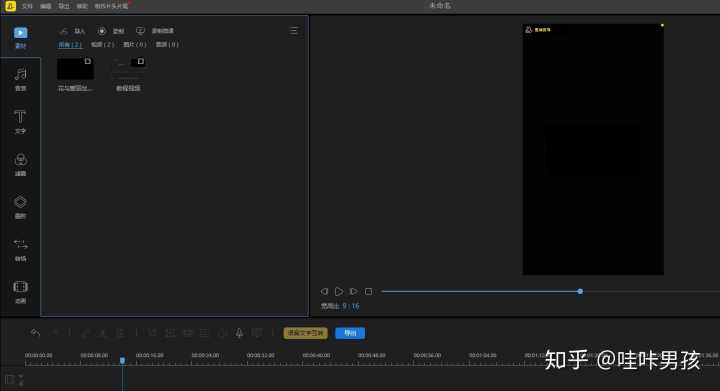Click the yellow speech-text conversion button

(305, 333)
